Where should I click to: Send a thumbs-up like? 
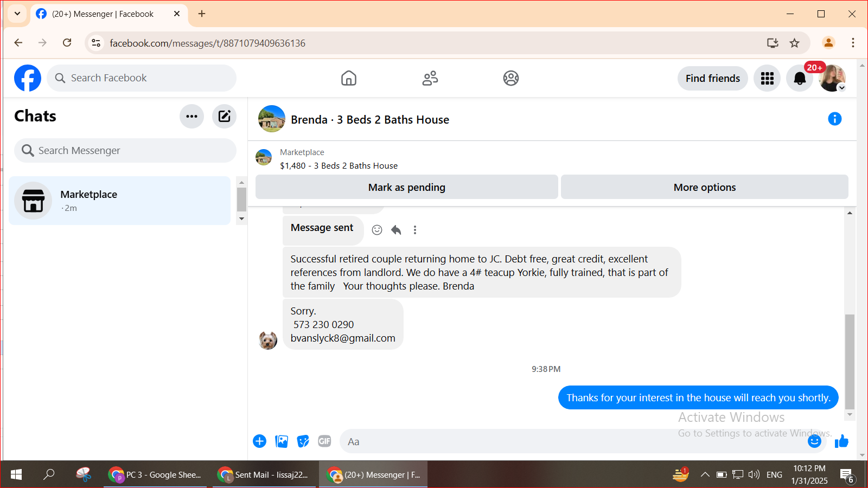coord(841,441)
